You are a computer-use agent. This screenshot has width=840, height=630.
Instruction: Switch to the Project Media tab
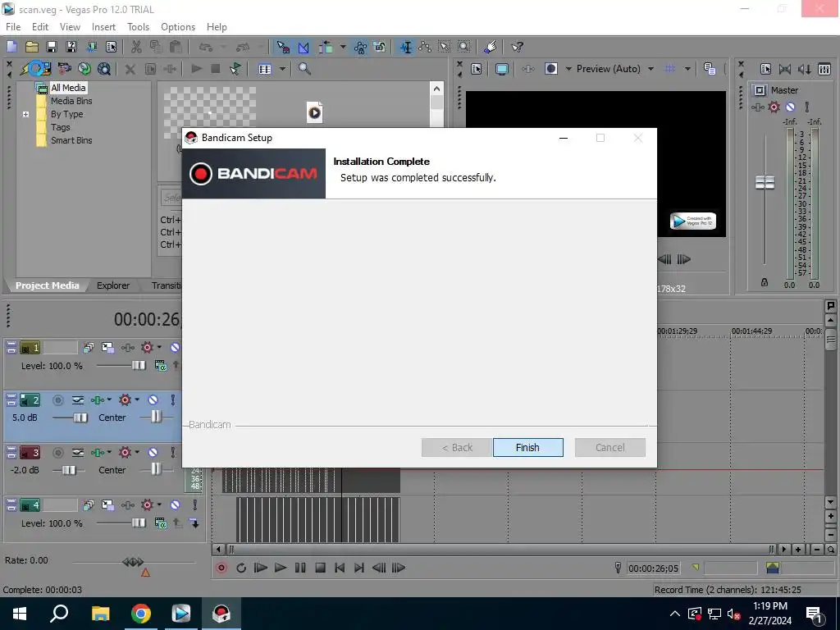47,285
